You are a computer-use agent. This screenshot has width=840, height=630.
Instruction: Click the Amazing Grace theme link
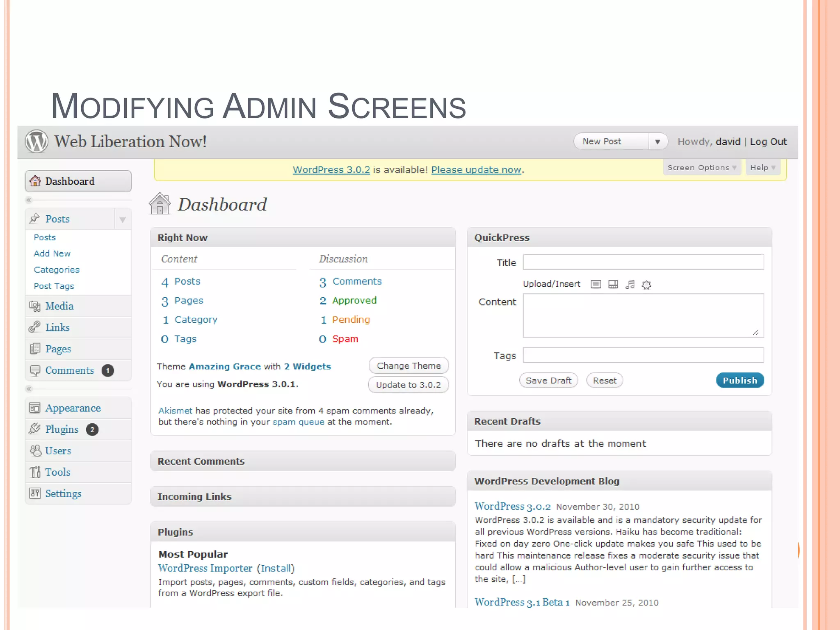click(x=224, y=366)
